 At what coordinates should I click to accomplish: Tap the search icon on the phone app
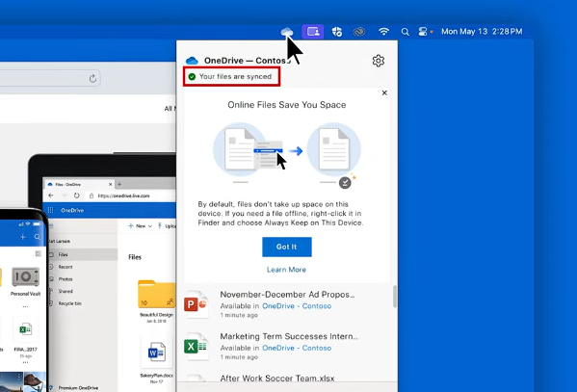(38, 237)
